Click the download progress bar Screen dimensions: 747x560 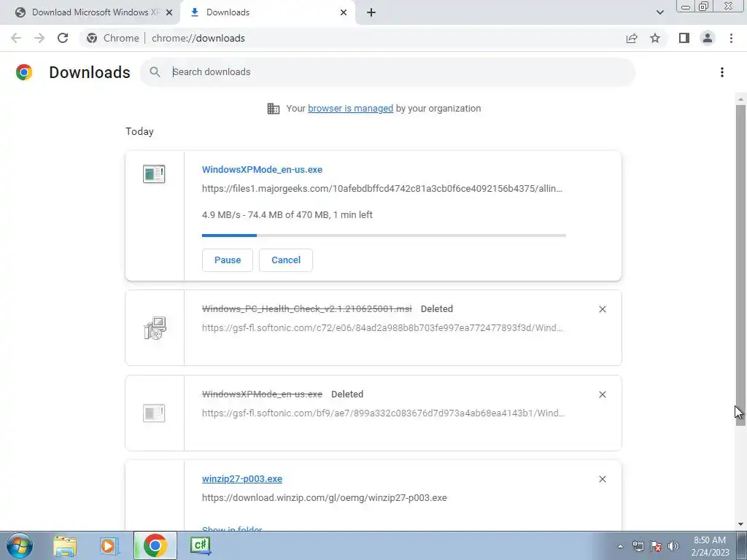coord(384,236)
